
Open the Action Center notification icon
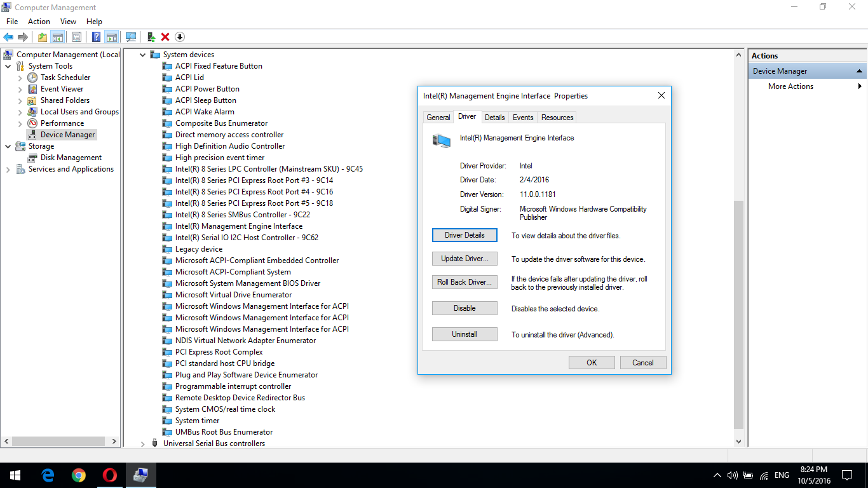click(x=847, y=475)
